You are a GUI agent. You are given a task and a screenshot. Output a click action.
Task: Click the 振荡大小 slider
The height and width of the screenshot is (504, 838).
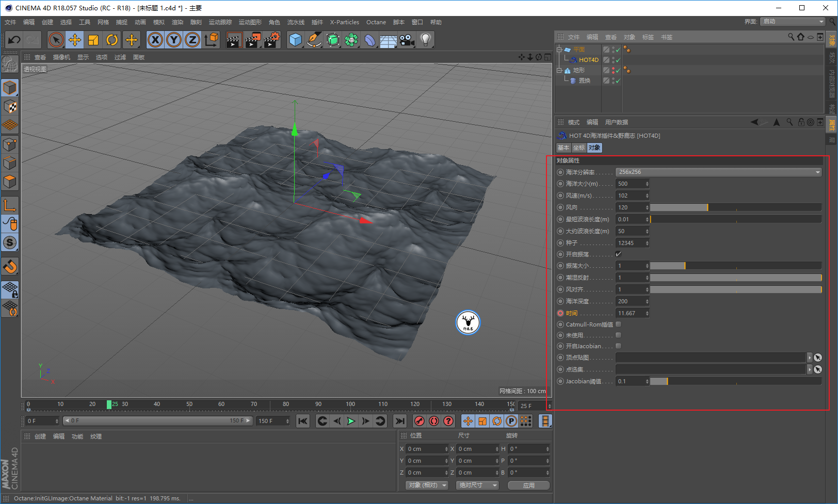[x=736, y=266]
